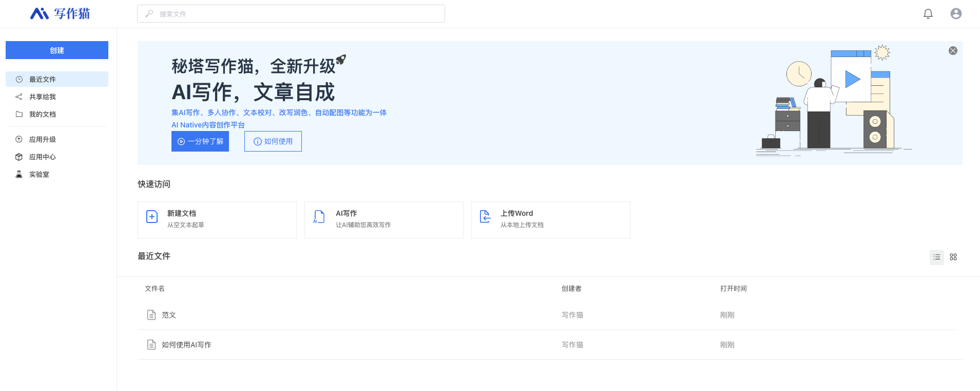Click the document icon of 如何使用AI写作

(151, 345)
